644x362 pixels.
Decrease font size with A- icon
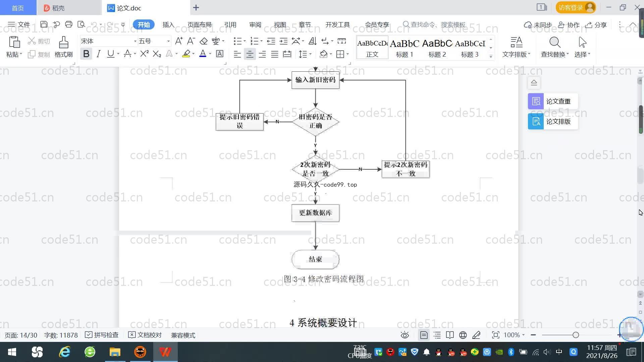191,41
